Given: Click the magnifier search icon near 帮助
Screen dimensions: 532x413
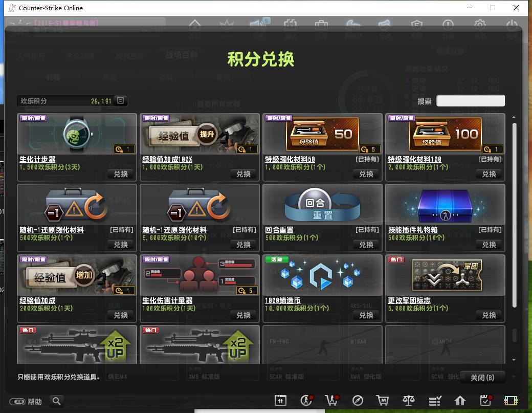Looking at the screenshot, I should pos(57,401).
